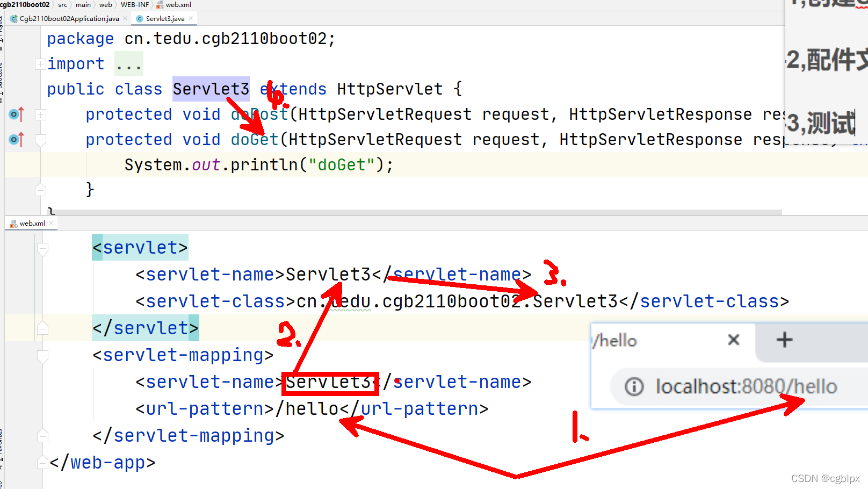868x489 pixels.
Task: Click the Cgb2110boot02Application.java tab icon
Action: [14, 19]
